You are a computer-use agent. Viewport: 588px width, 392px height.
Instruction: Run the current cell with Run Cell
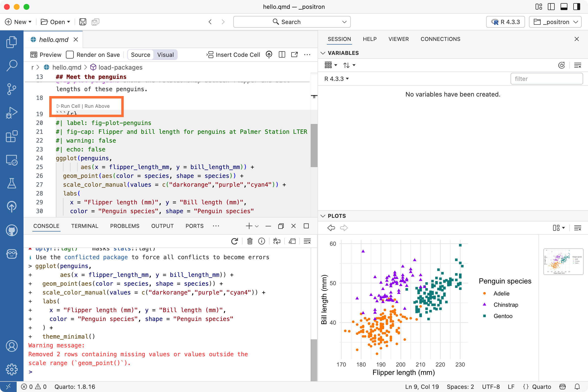click(x=71, y=106)
